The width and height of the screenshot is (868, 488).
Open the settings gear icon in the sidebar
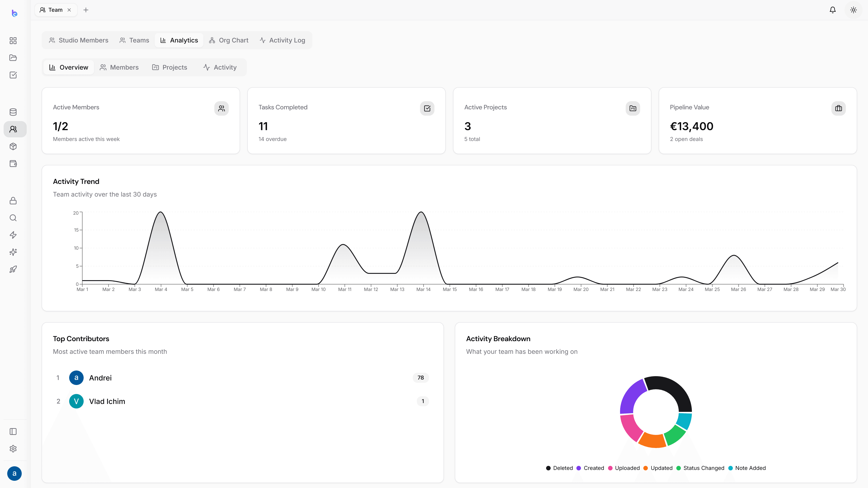tap(13, 449)
